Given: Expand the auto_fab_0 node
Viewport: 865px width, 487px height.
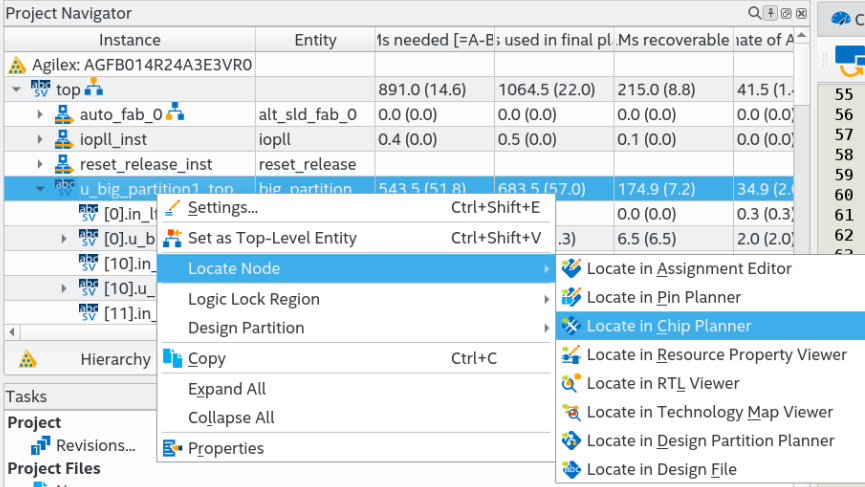Looking at the screenshot, I should [x=40, y=114].
